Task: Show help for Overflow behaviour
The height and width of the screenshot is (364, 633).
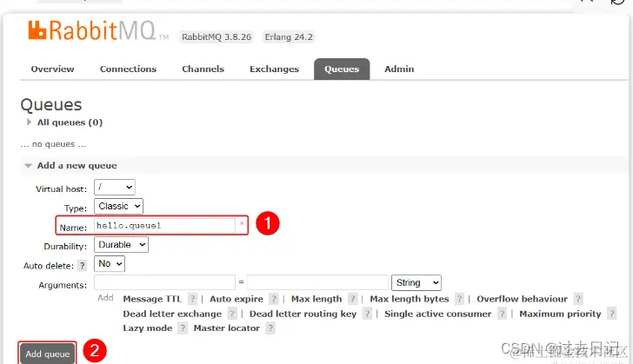Action: click(578, 299)
